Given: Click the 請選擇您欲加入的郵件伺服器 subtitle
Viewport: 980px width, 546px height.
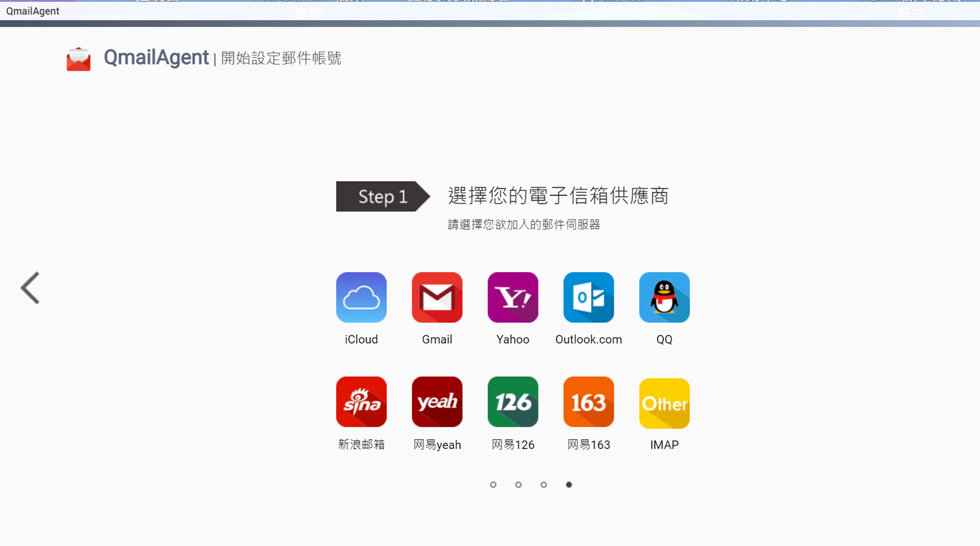Looking at the screenshot, I should click(524, 224).
